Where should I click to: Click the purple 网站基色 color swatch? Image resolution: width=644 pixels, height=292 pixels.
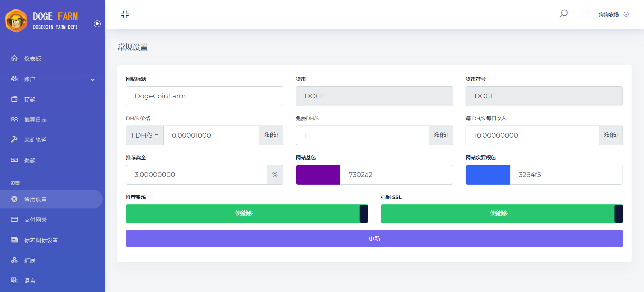tap(318, 175)
